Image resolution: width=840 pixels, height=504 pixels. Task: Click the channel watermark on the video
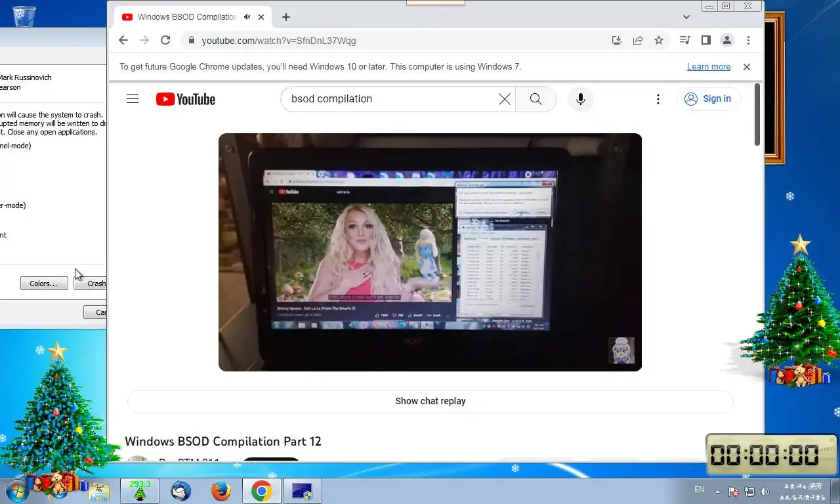point(621,350)
